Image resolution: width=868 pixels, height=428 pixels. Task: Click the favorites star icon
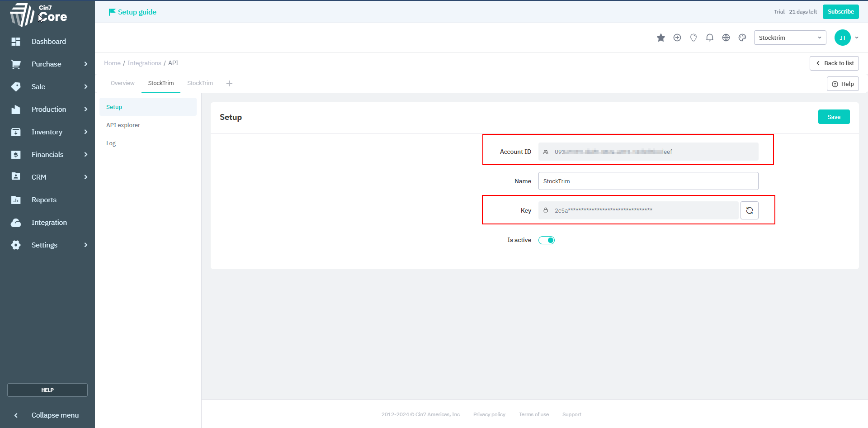click(x=660, y=38)
